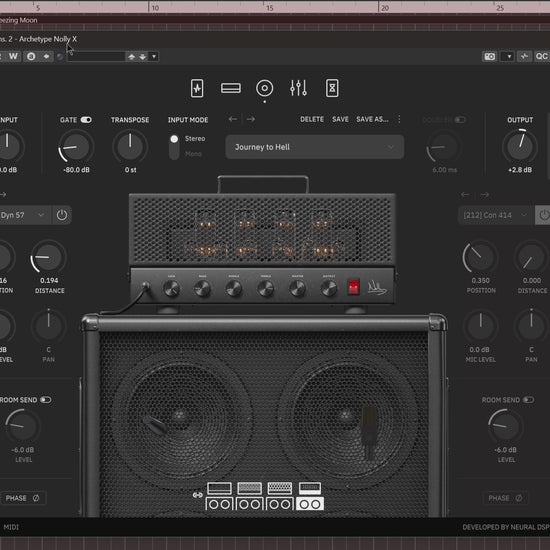The width and height of the screenshot is (550, 550).
Task: Flip the amp's red power switch
Action: [x=353, y=287]
